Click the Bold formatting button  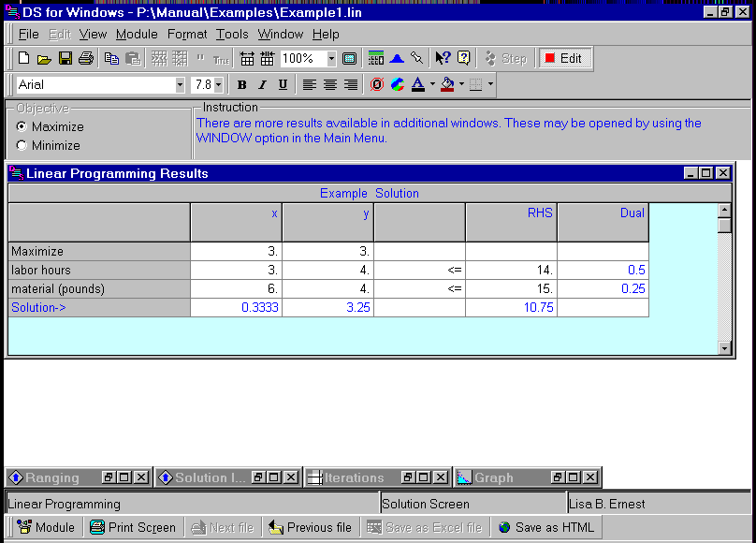242,85
